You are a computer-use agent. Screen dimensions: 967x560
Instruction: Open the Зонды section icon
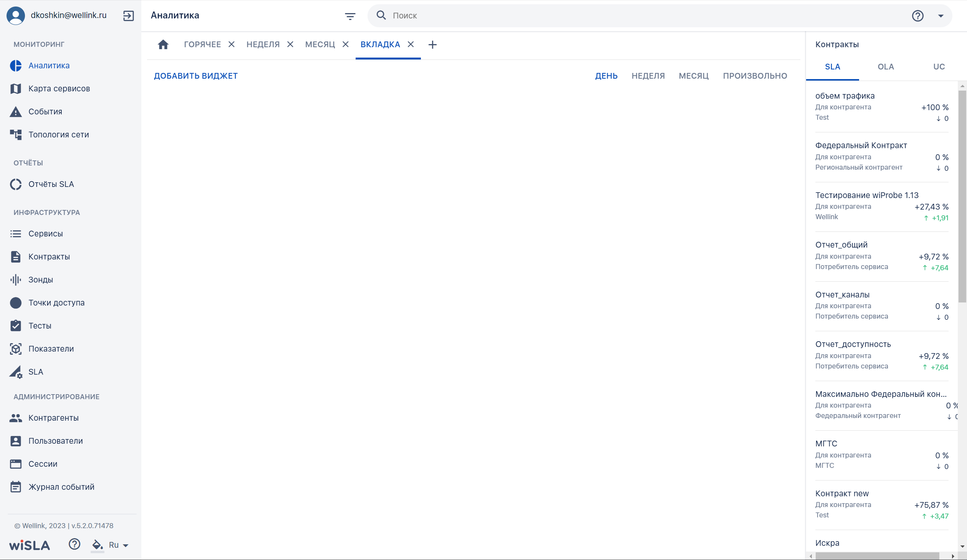16,279
